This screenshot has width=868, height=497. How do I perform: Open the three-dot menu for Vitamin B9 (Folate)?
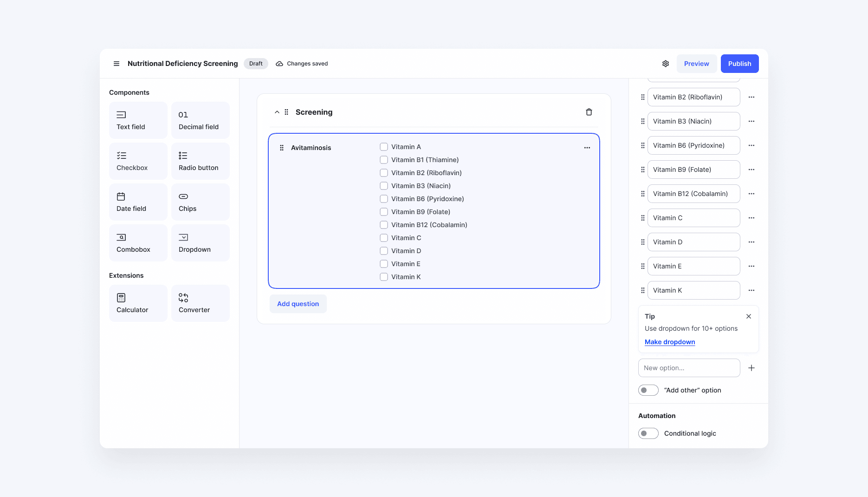pyautogui.click(x=751, y=170)
